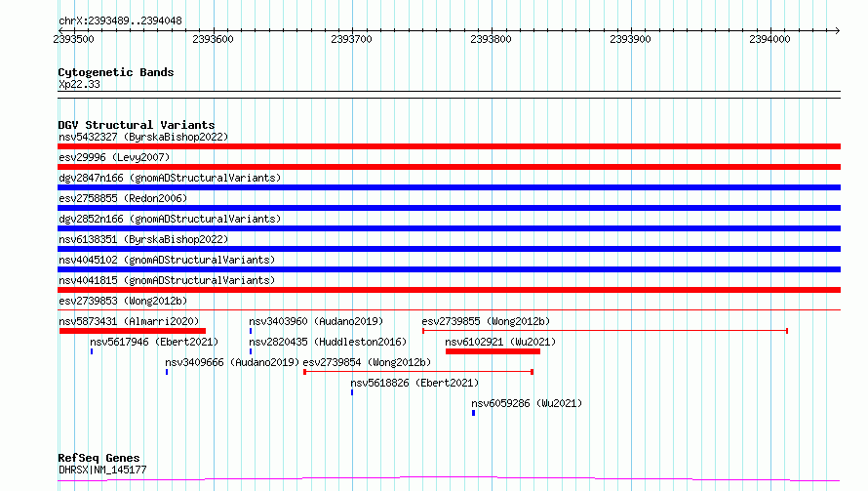Click the chrX:2393489..2394048 region label

[x=120, y=20]
